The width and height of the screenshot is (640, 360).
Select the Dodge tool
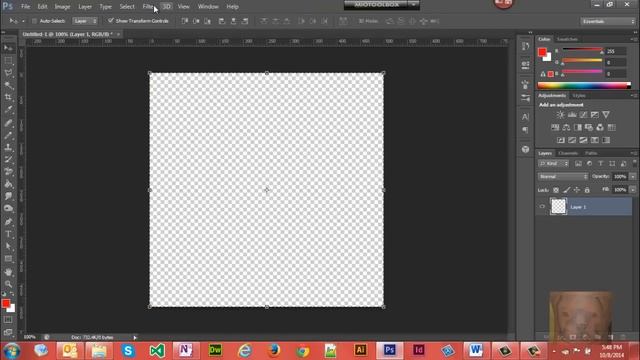tap(8, 208)
